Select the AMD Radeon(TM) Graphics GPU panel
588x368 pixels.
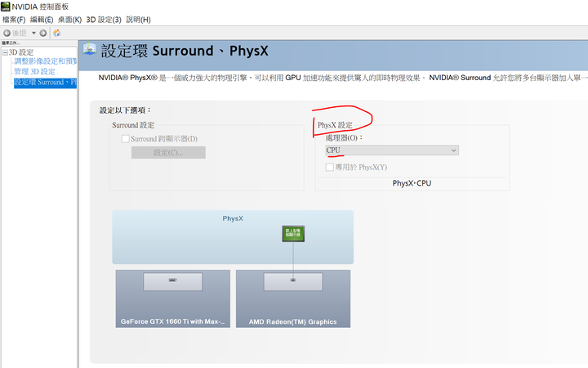293,299
